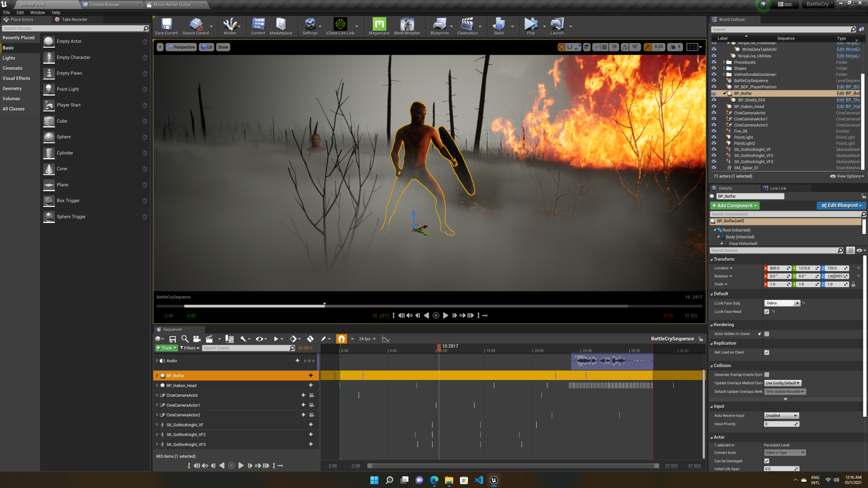Click the Build toolbar icon

(x=499, y=26)
